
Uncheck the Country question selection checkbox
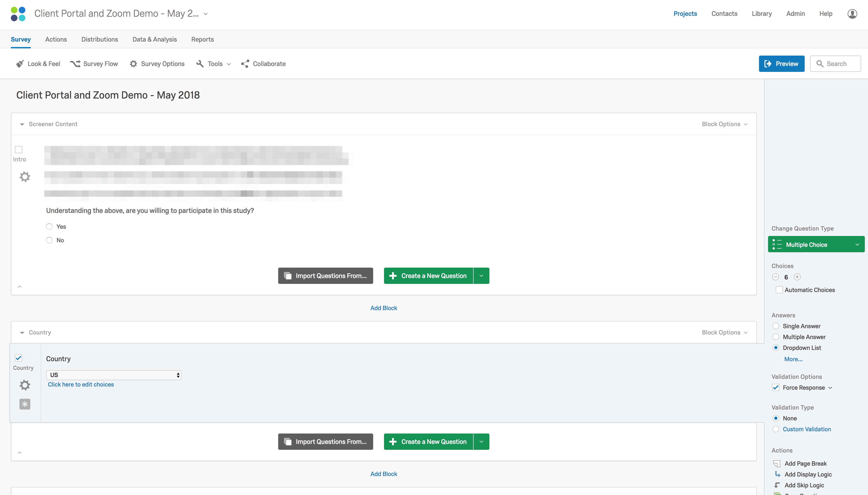tap(19, 358)
